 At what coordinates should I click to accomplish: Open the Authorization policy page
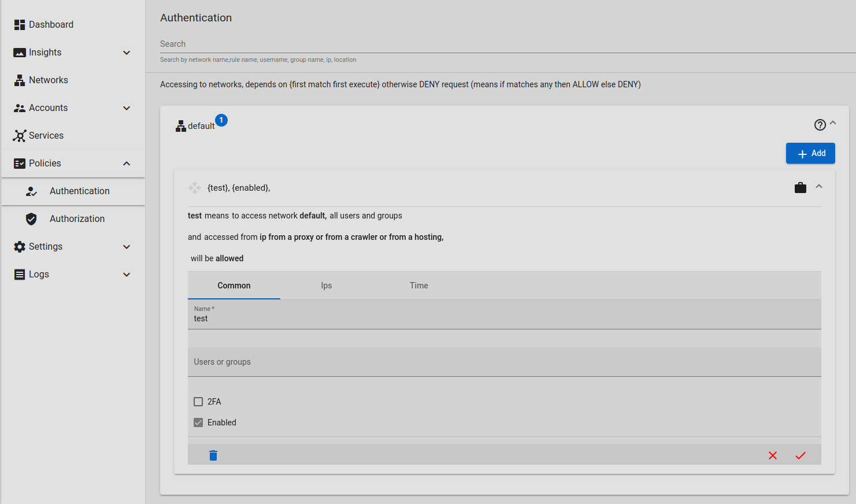(77, 218)
